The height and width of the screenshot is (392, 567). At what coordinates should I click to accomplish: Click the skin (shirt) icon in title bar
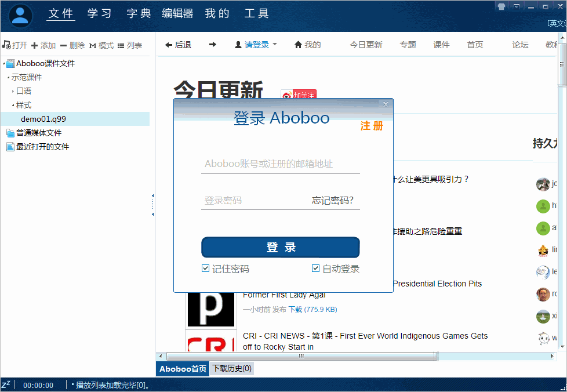point(501,6)
